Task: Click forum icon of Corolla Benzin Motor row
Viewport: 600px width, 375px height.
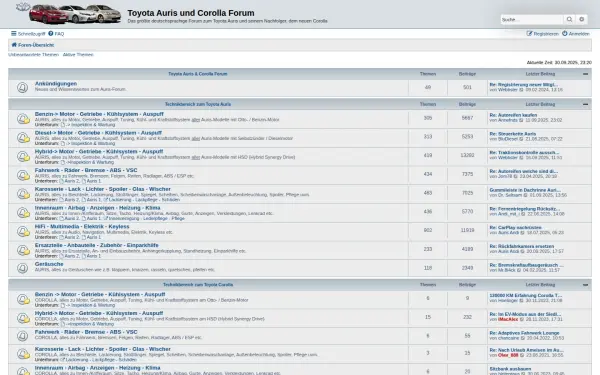Action: [23, 299]
